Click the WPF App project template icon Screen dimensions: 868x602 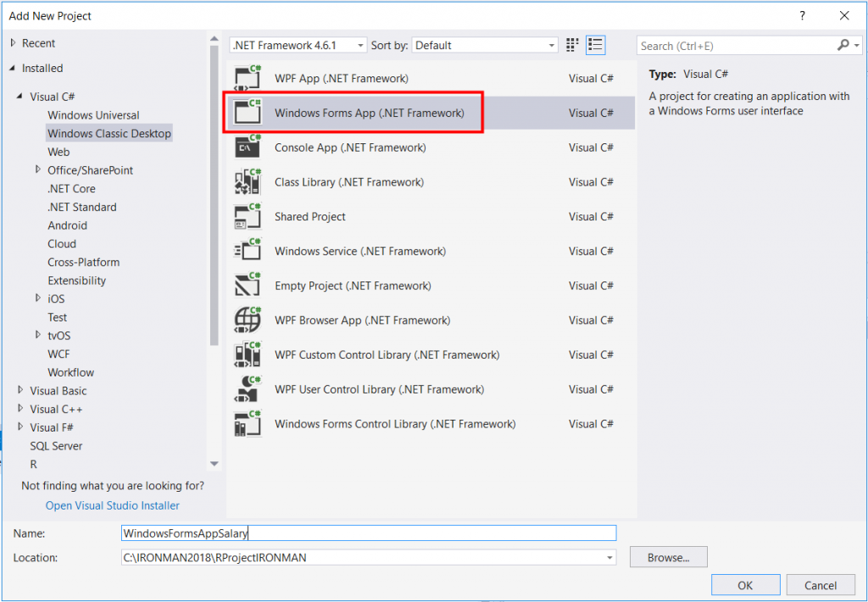pos(248,78)
